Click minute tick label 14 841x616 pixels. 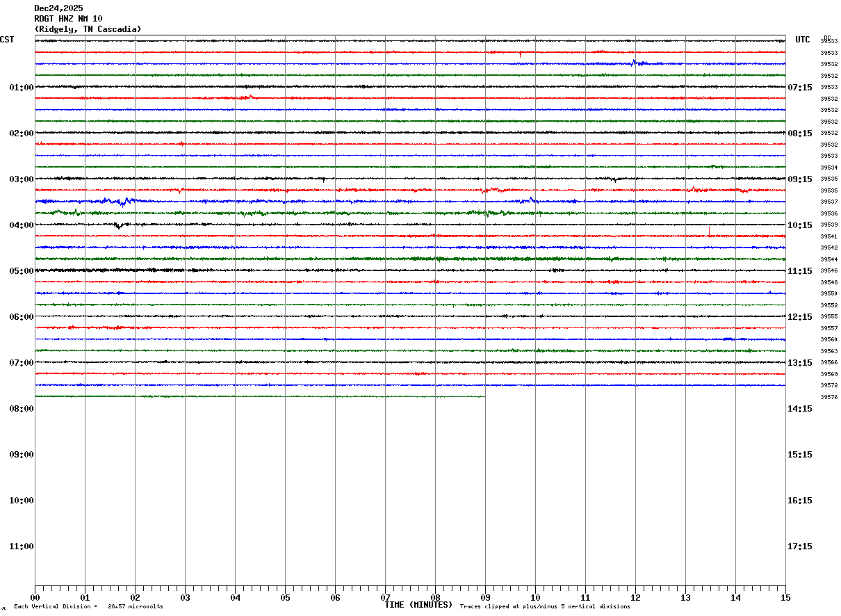[x=735, y=597]
